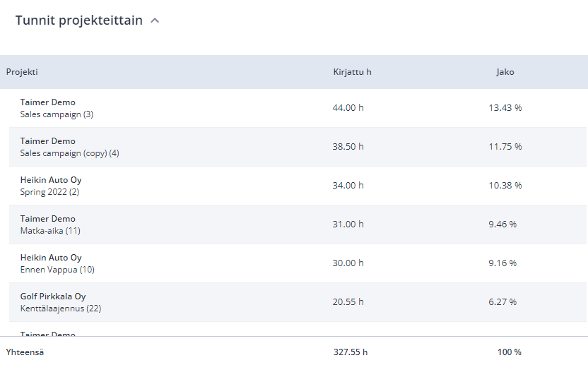Screen dimensions: 588x365
Task: Click the Yhteensä total row label
Action: coord(25,352)
